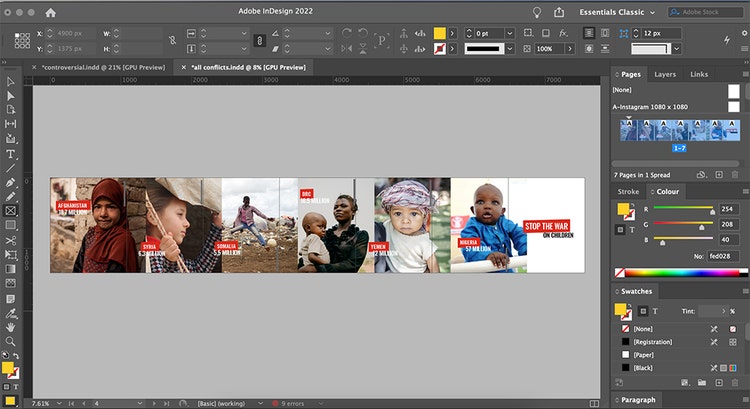
Task: Click the home icon in title bar
Action: coord(51,12)
